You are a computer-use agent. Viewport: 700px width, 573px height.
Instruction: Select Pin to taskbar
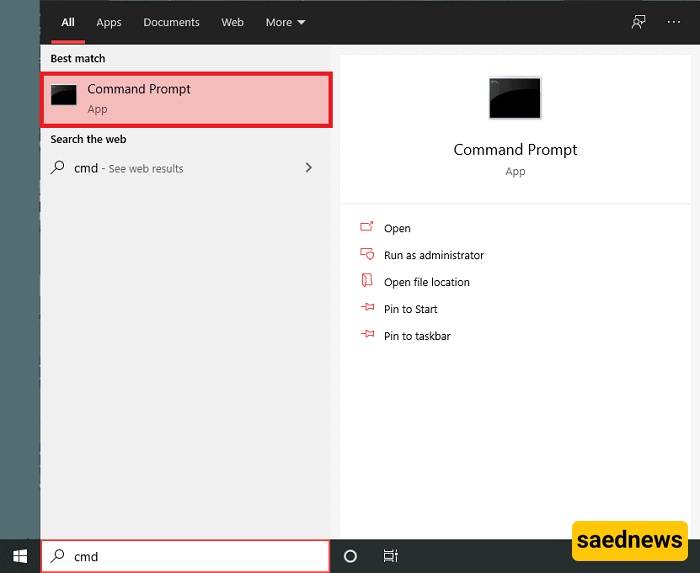(417, 336)
